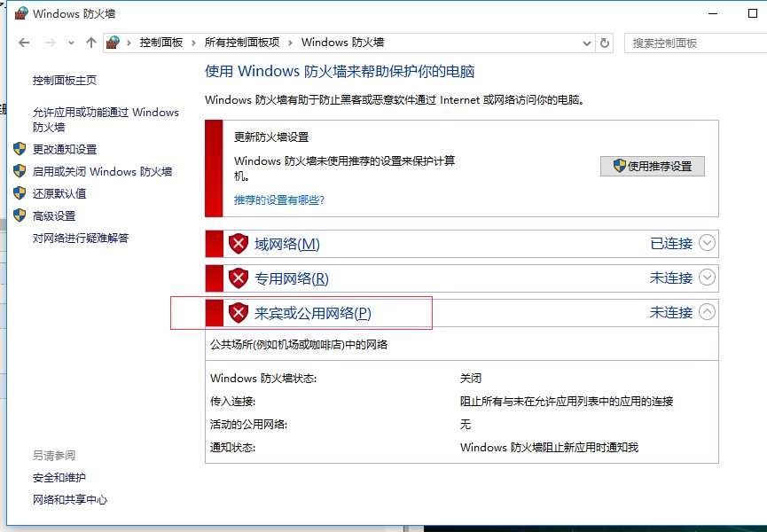Click the 搜索控制面板 search field
The width and height of the screenshot is (767, 532).
pos(695,43)
